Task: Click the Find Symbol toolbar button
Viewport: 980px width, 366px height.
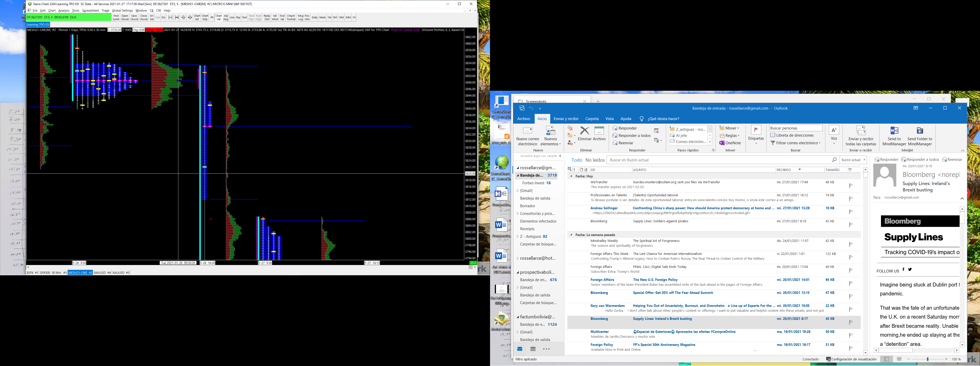Action: (x=116, y=18)
